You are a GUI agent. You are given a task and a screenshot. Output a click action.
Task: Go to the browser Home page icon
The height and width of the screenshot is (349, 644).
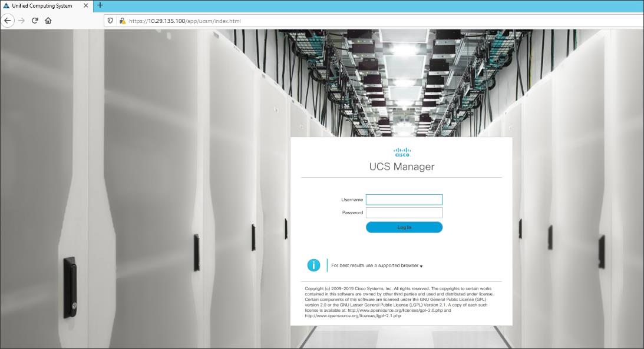48,21
